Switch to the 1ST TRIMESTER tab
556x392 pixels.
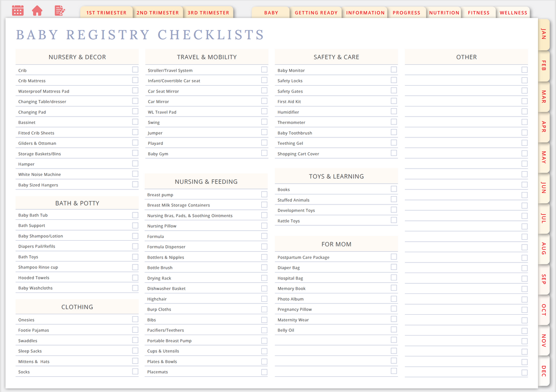coord(106,12)
